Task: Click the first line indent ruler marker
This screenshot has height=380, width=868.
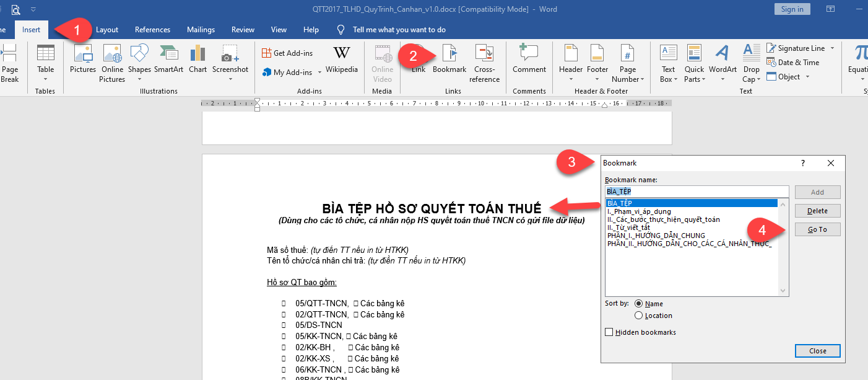Action: pos(258,100)
